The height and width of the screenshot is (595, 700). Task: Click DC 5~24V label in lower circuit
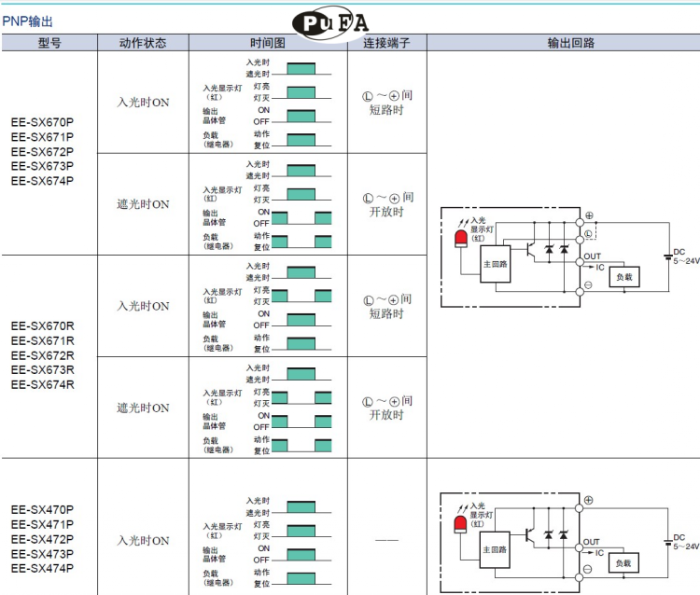(686, 542)
